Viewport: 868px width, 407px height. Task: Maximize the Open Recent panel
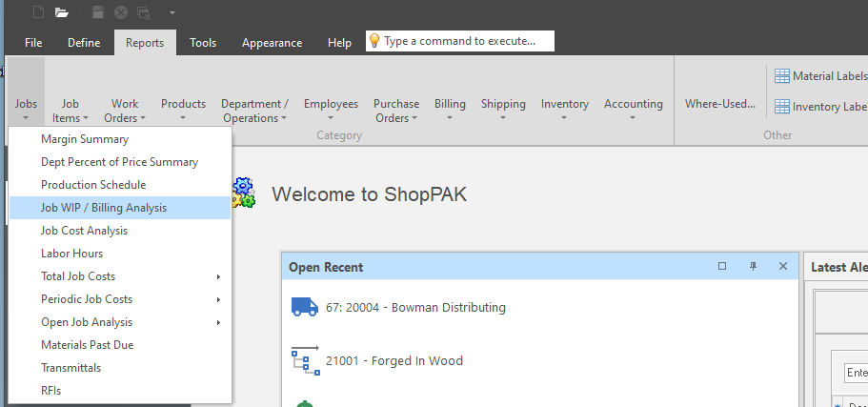[722, 267]
